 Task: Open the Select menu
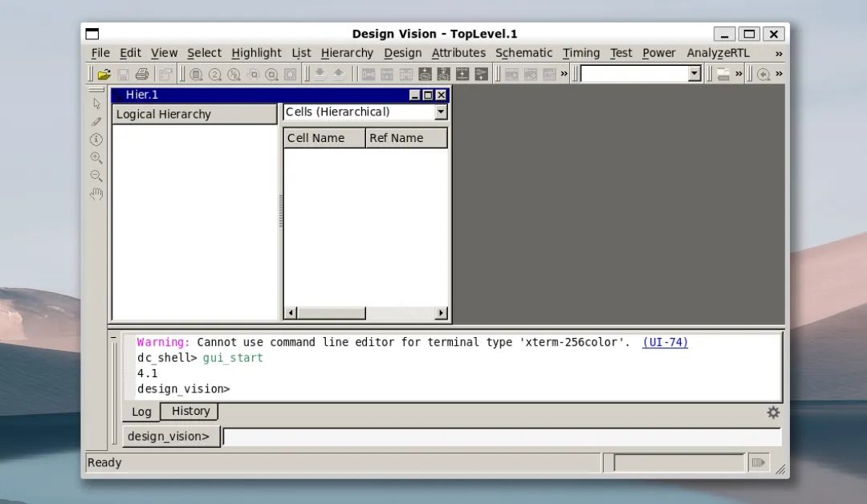pos(204,53)
